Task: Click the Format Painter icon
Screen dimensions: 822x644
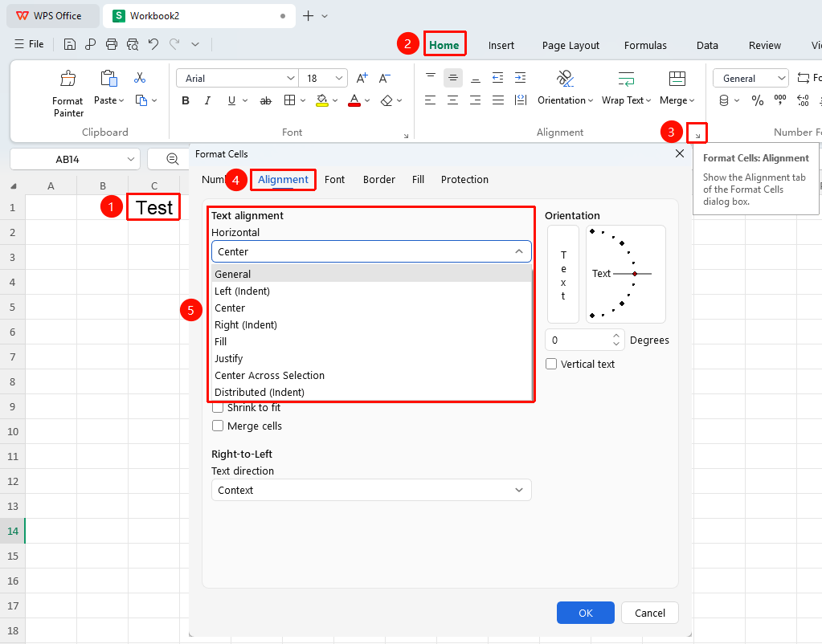Action: [68, 79]
